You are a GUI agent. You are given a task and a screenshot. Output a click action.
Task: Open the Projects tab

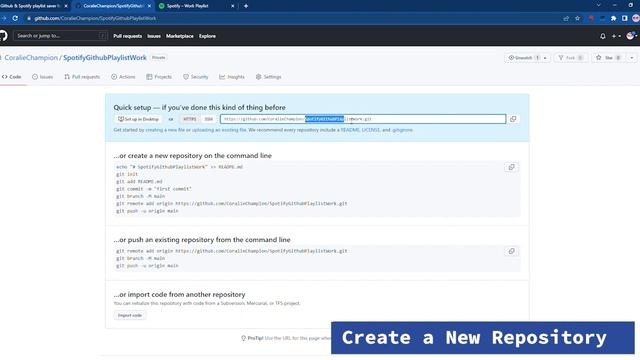click(x=159, y=77)
